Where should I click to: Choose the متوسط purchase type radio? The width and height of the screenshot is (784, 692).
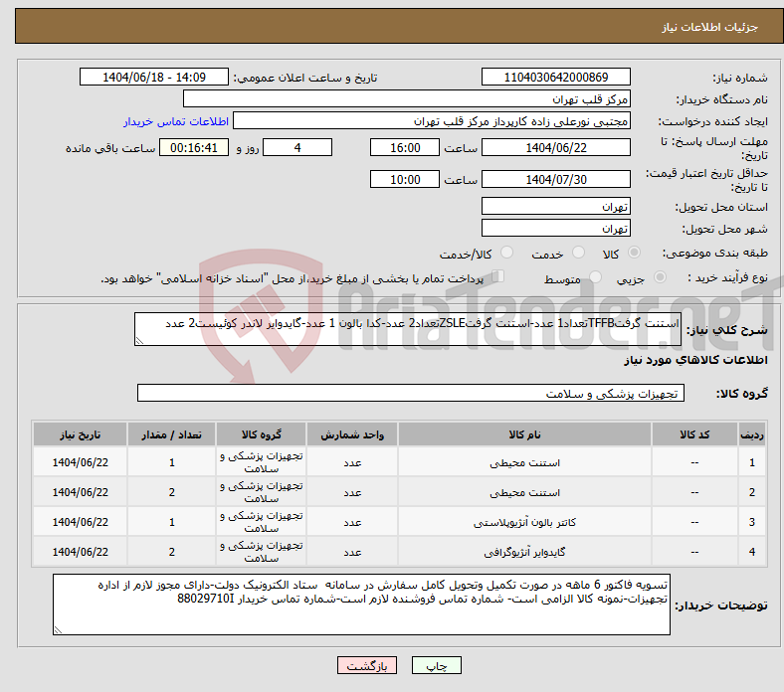pyautogui.click(x=596, y=279)
